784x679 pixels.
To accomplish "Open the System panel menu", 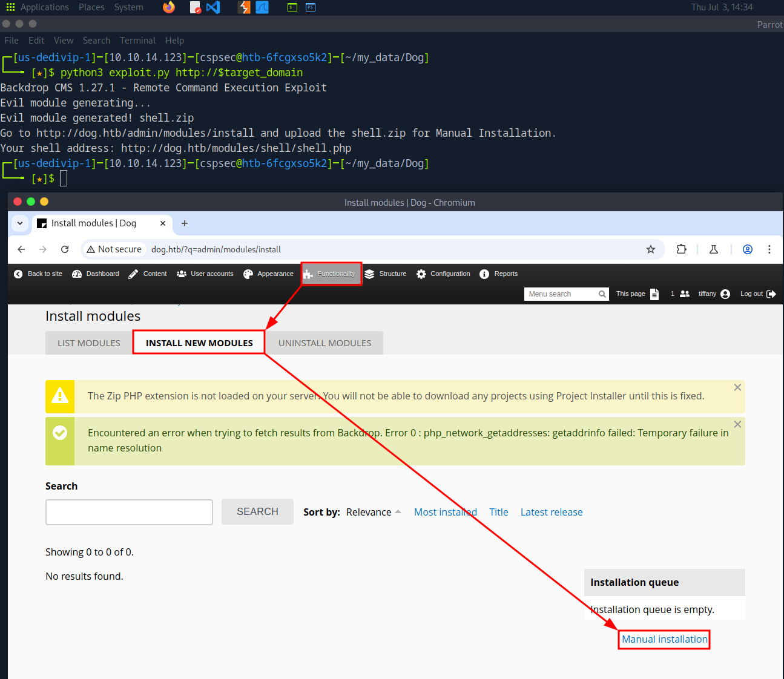I will coord(129,7).
